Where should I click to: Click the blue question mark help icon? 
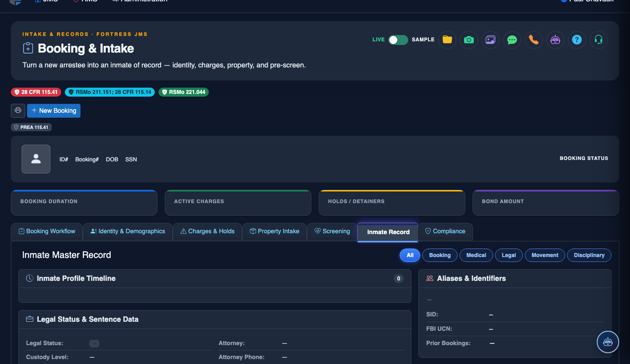pyautogui.click(x=577, y=40)
